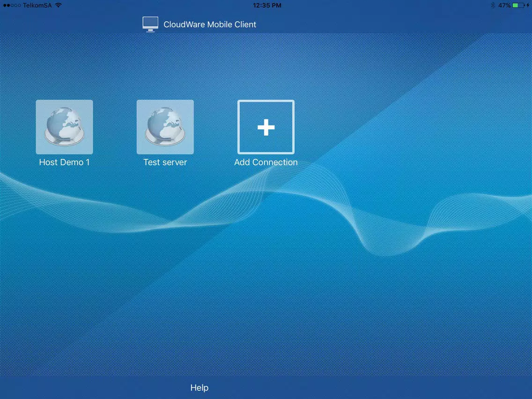Open the Help link at bottom
This screenshot has width=532, height=399.
click(199, 388)
